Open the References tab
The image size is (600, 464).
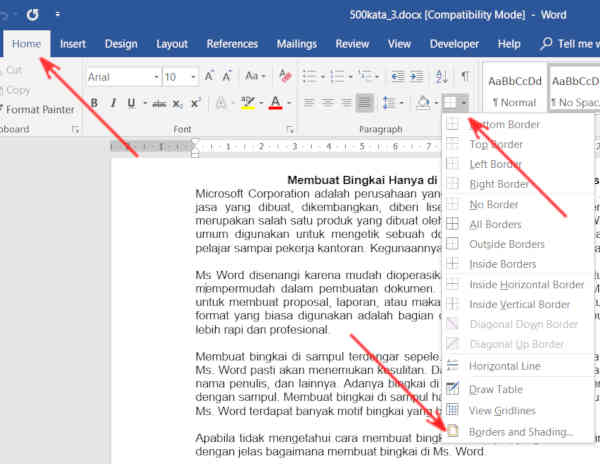click(x=232, y=44)
